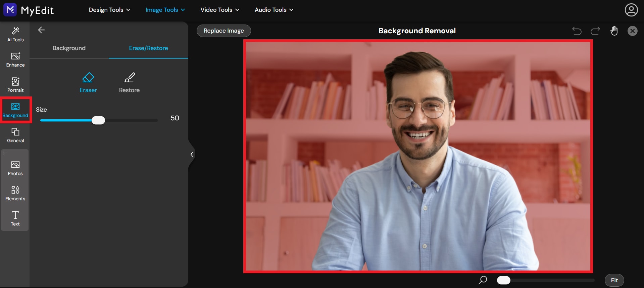The image size is (644, 288).
Task: Open the General tools panel
Action: [15, 135]
